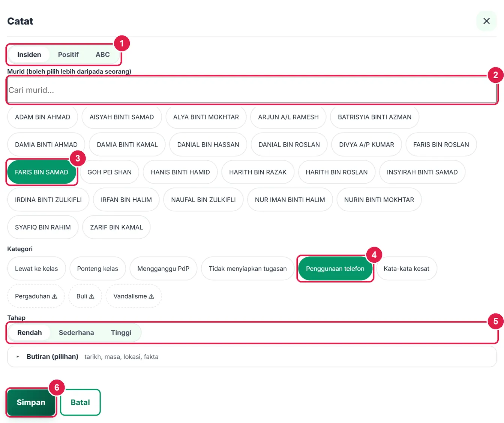The height and width of the screenshot is (423, 504).
Task: Deselect the Penggunaan telefon category
Action: coord(335,269)
